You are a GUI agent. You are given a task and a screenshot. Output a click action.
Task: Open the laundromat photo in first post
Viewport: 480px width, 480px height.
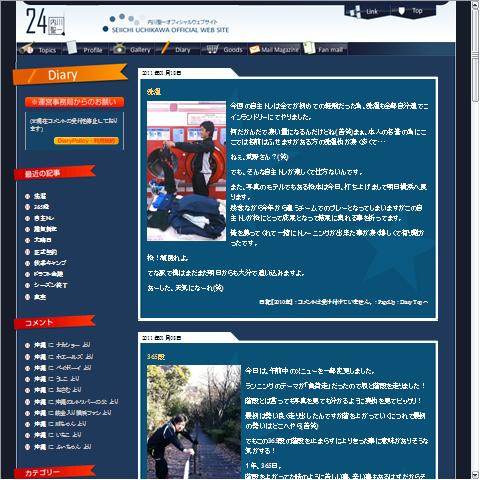(186, 171)
